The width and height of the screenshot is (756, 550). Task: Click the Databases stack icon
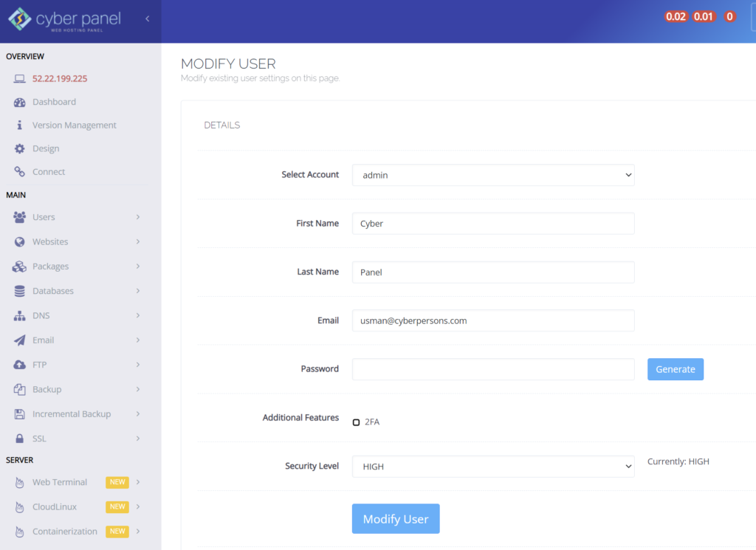click(x=19, y=291)
